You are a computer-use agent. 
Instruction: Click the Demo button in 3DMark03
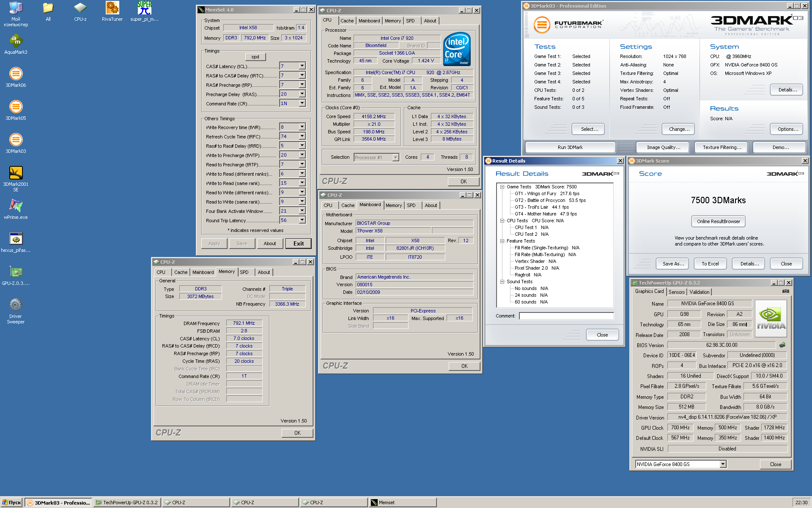[x=780, y=147]
